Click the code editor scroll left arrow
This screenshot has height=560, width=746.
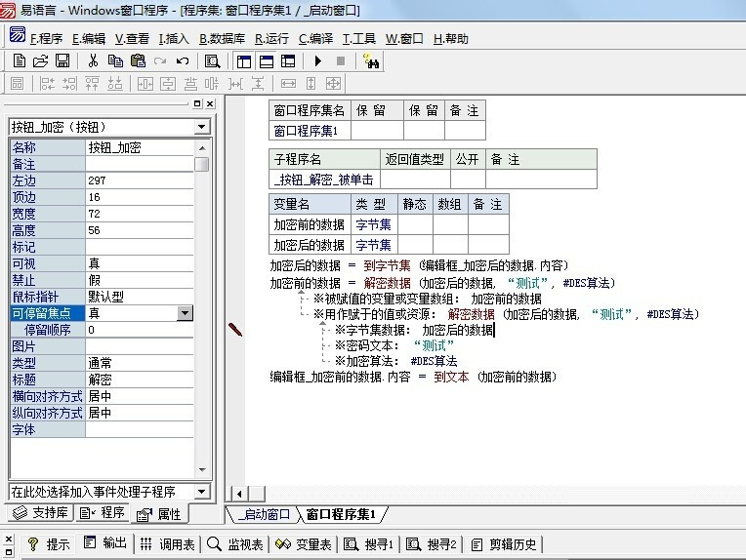239,494
